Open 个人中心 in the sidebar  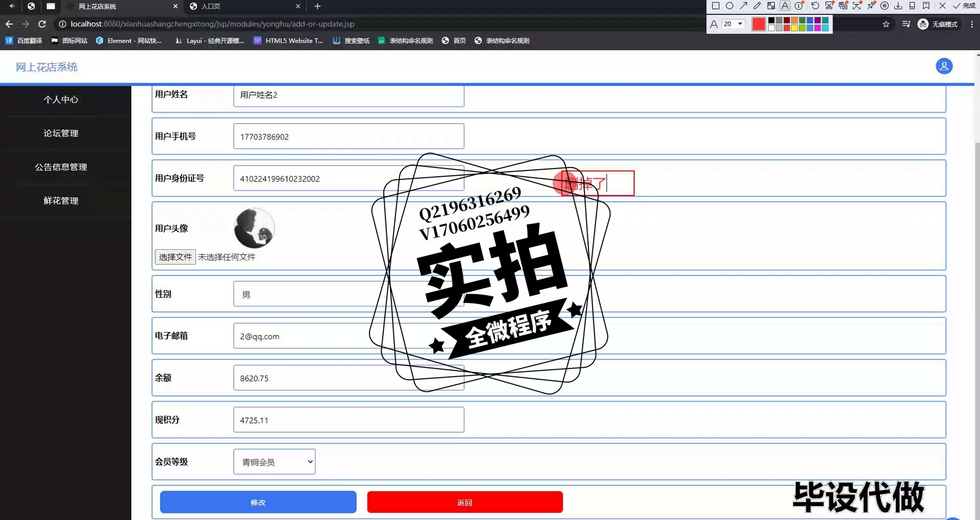coord(61,100)
